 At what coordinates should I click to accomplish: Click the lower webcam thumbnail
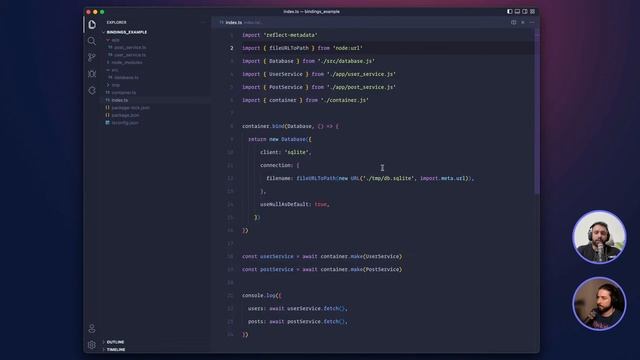coord(599,304)
